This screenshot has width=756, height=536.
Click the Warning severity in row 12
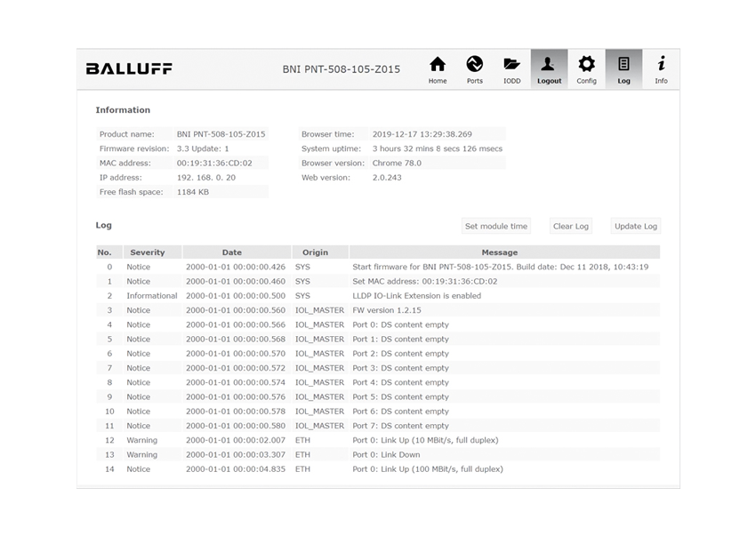tap(141, 440)
